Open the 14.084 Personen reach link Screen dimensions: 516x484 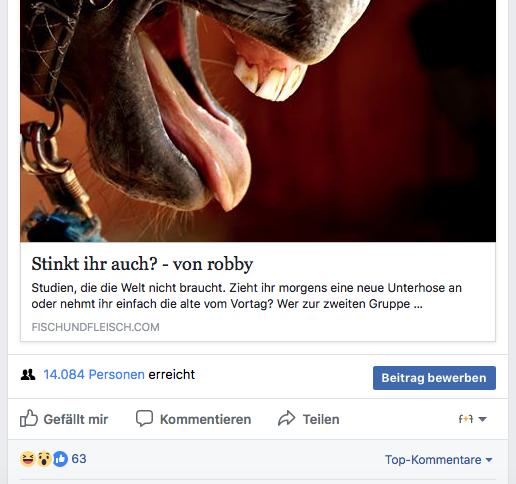(94, 375)
